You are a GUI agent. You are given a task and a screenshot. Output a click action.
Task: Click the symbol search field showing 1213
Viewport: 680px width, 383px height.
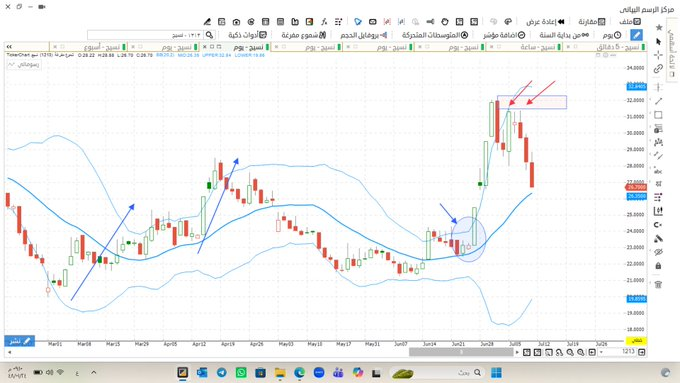pos(145,35)
